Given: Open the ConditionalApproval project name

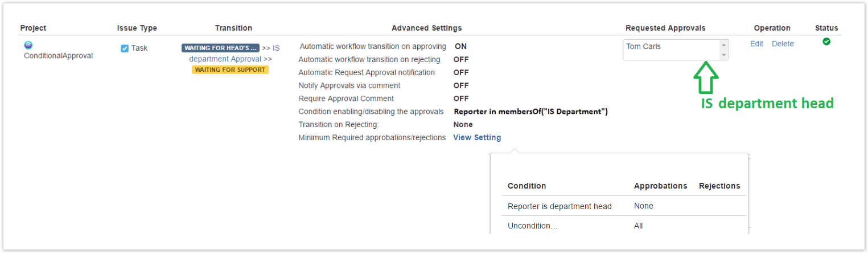Looking at the screenshot, I should click(x=58, y=56).
